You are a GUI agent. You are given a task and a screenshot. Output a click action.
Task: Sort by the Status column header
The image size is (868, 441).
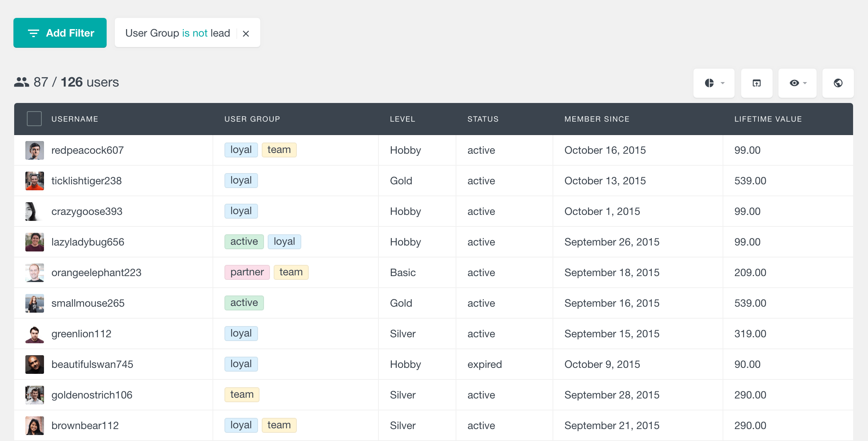pos(483,119)
